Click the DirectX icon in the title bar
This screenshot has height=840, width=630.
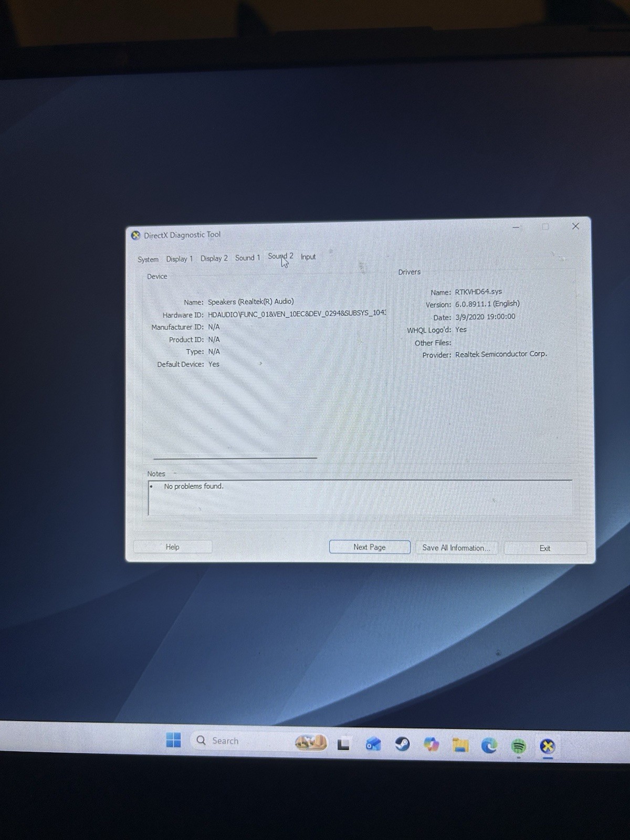[136, 235]
